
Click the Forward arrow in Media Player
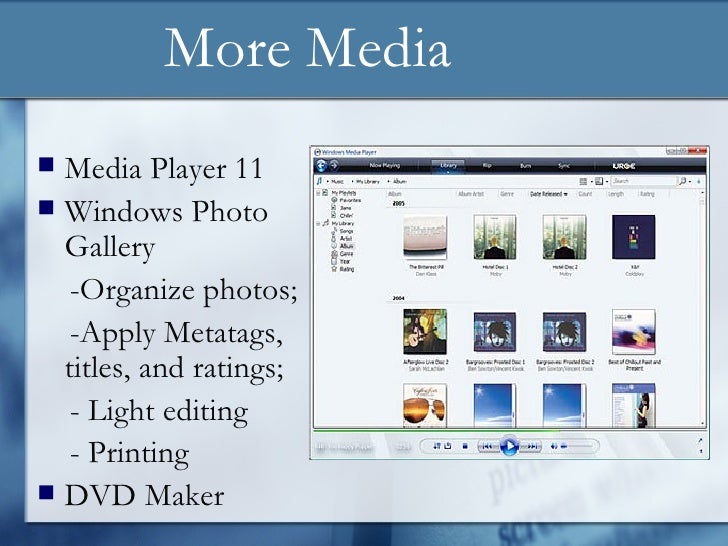point(334,165)
